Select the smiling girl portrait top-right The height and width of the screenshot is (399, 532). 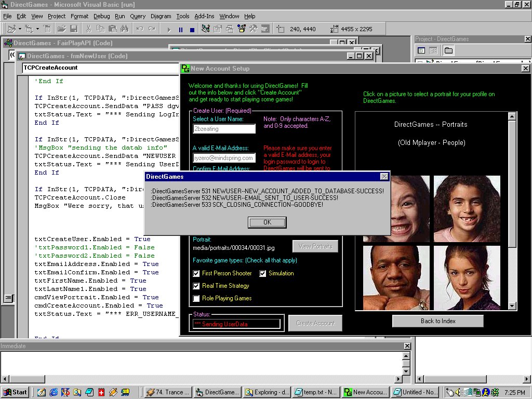click(x=467, y=209)
